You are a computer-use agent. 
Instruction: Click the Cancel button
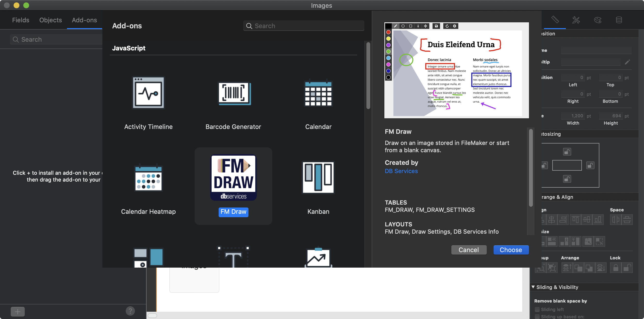(469, 250)
